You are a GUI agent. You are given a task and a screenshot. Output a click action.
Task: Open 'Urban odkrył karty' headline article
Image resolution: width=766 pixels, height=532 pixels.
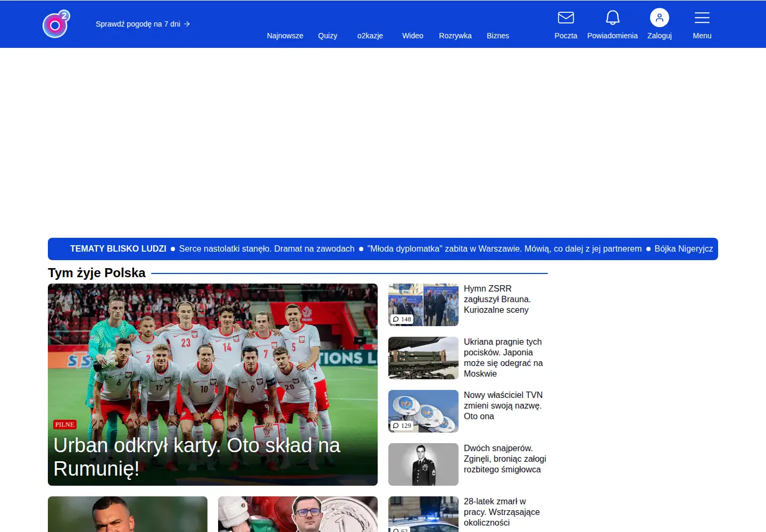pos(197,457)
